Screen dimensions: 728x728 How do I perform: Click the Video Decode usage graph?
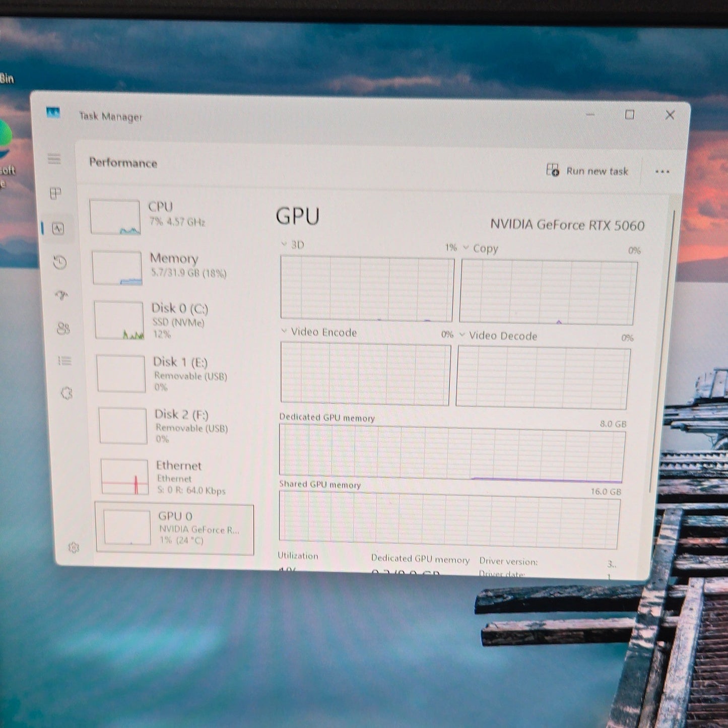543,378
